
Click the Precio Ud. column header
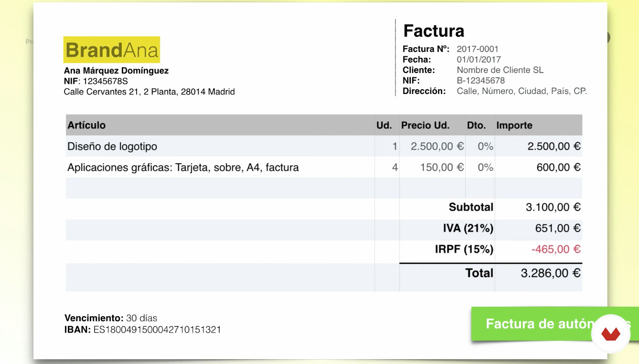click(x=425, y=125)
